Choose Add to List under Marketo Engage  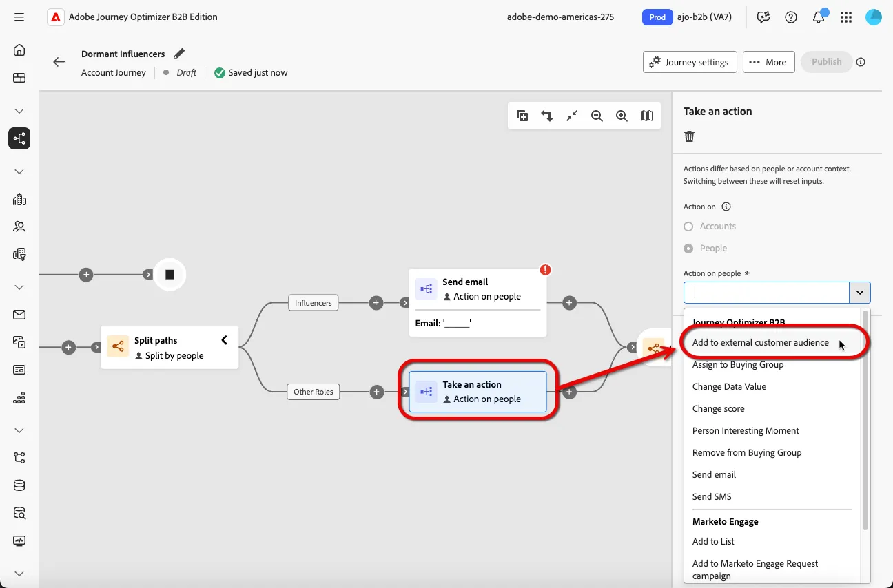click(713, 542)
